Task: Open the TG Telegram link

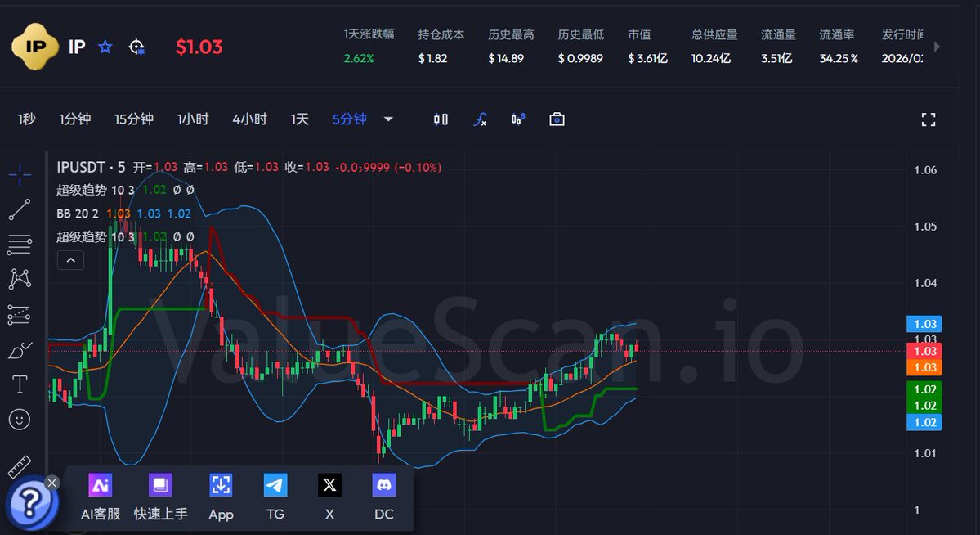Action: (275, 497)
